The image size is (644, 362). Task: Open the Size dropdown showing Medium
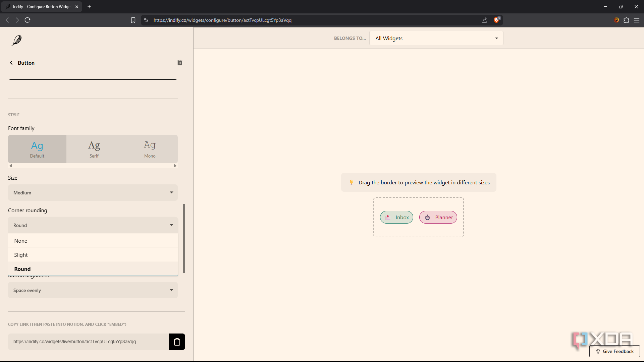93,193
